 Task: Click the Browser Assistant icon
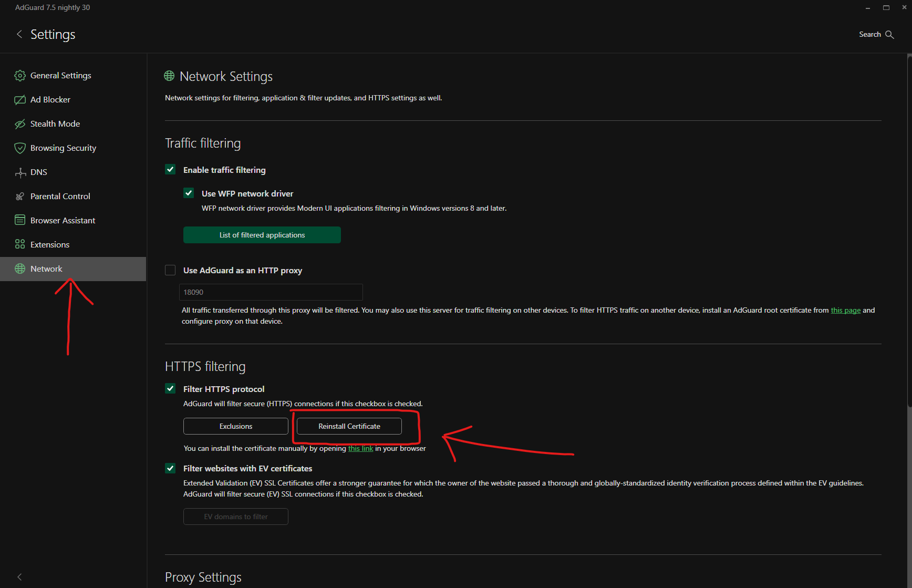pyautogui.click(x=20, y=220)
